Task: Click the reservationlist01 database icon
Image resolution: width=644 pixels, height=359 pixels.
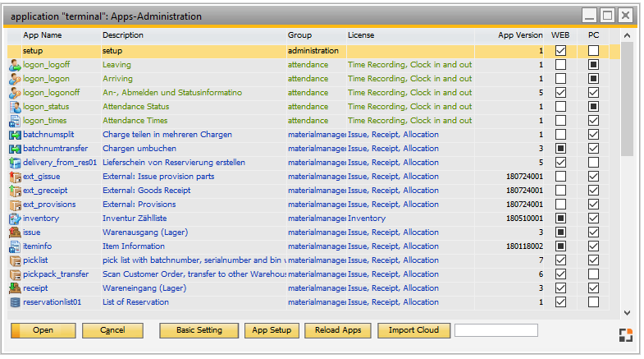Action: tap(14, 302)
